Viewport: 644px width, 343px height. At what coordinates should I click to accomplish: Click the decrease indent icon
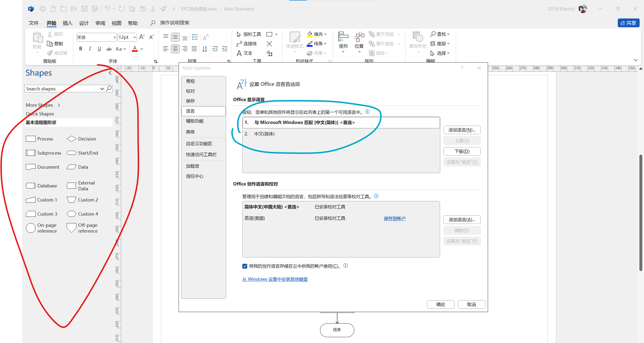coord(215,49)
